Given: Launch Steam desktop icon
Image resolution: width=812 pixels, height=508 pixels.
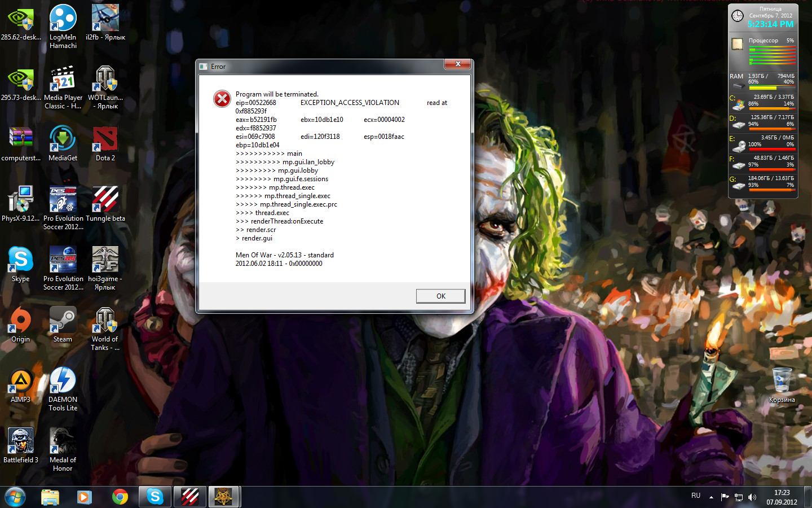Looking at the screenshot, I should pos(63,325).
